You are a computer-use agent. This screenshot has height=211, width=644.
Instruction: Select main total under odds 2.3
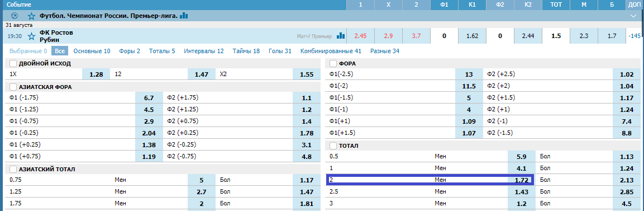pyautogui.click(x=584, y=36)
